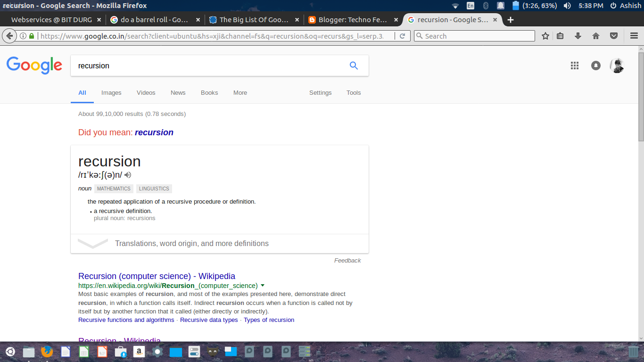This screenshot has height=362, width=644.
Task: Launch GIMP from the dock
Action: point(213,352)
